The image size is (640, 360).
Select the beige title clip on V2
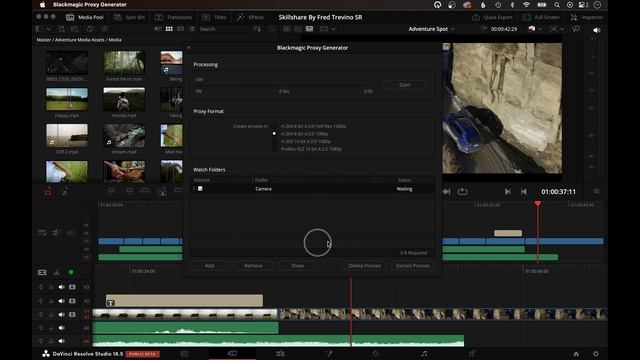tap(184, 301)
